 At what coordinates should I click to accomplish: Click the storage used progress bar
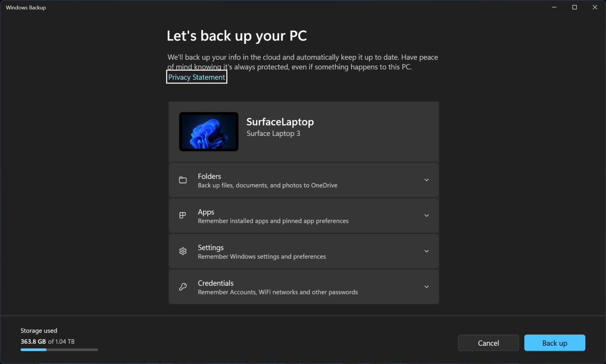(x=59, y=349)
